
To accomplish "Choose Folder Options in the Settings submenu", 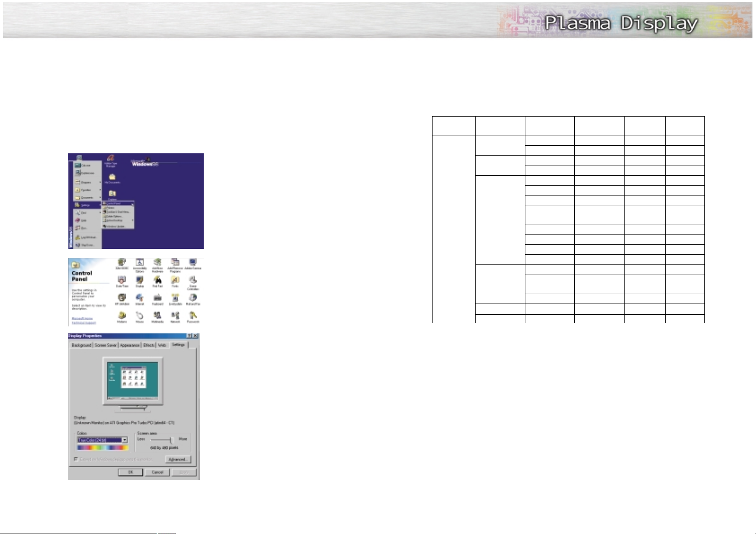I will pyautogui.click(x=118, y=216).
